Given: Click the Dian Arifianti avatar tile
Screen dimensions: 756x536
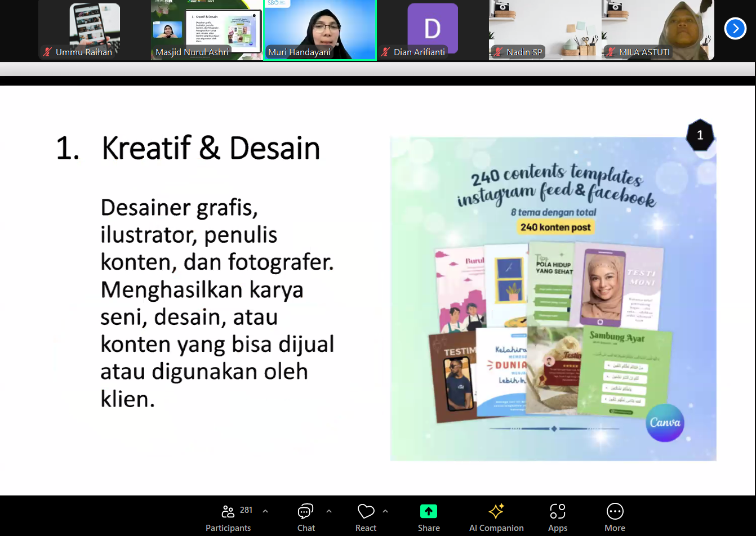Looking at the screenshot, I should [432, 27].
